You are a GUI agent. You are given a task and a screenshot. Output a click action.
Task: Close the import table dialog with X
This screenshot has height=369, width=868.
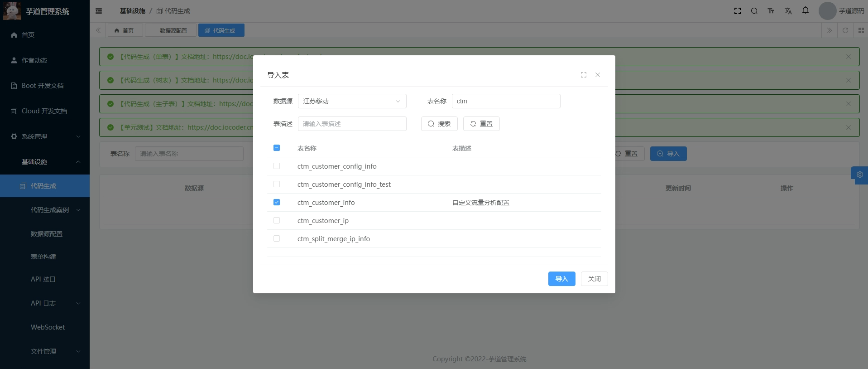click(598, 75)
